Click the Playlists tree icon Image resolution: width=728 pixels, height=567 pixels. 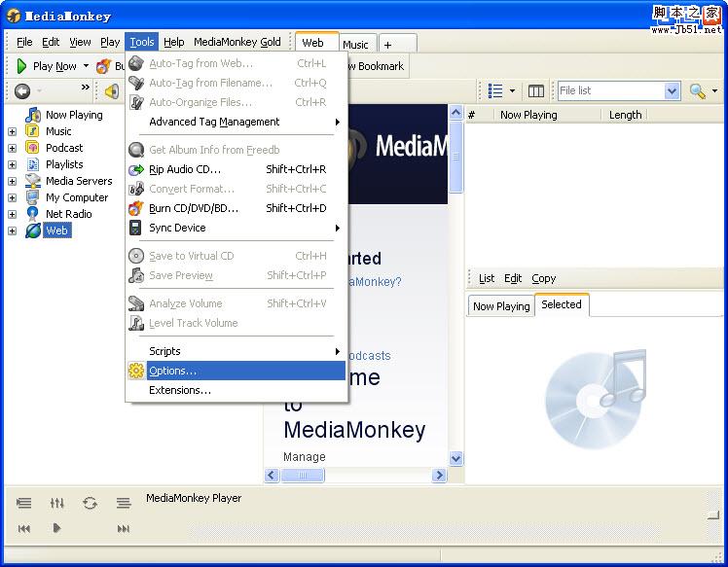click(x=33, y=164)
